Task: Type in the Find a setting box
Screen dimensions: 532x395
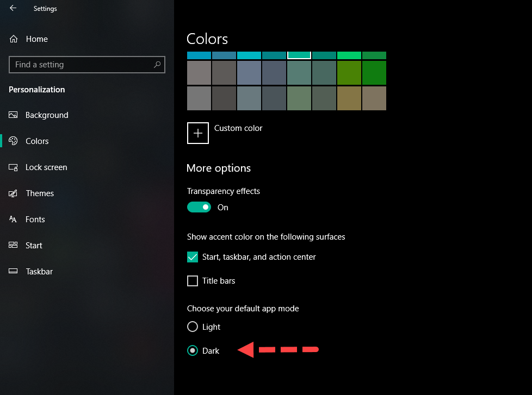Action: 82,65
